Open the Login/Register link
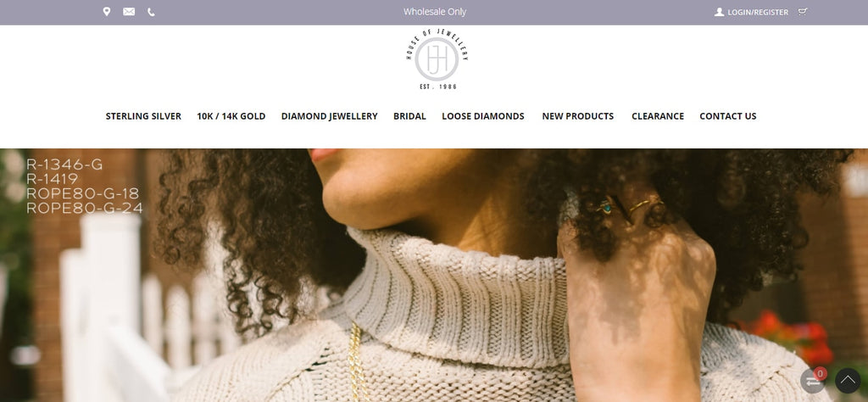This screenshot has height=402, width=868. click(758, 12)
